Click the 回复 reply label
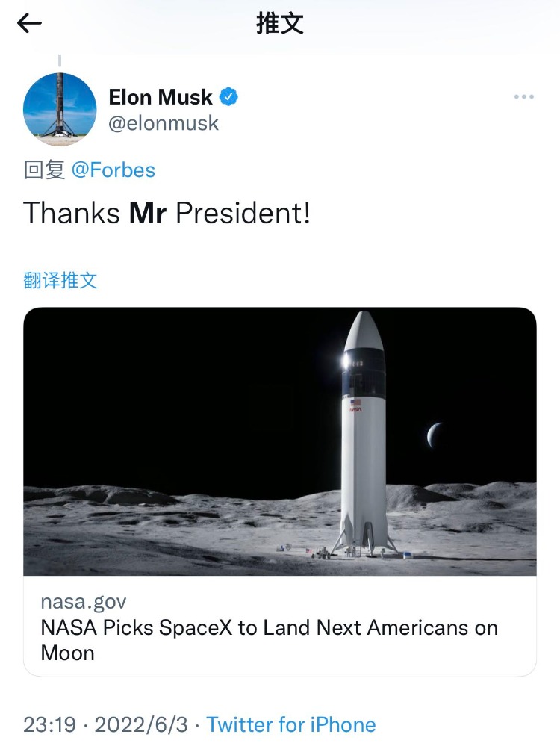560x752 pixels. [45, 170]
